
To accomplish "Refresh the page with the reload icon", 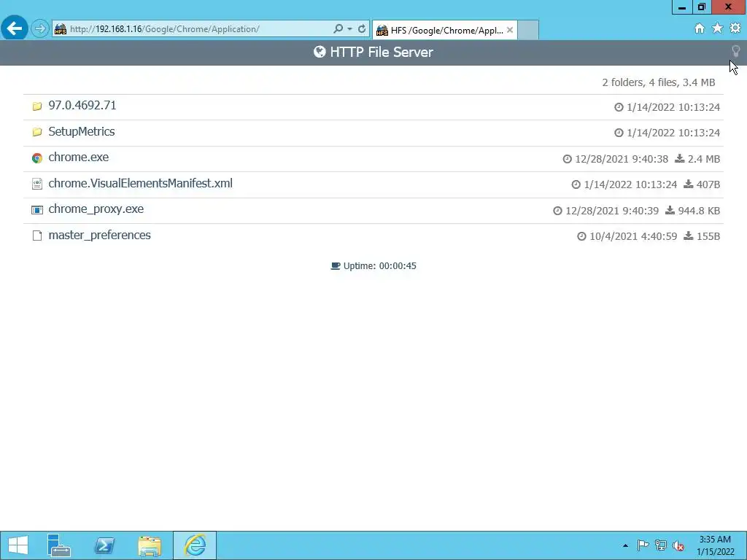I will (362, 29).
